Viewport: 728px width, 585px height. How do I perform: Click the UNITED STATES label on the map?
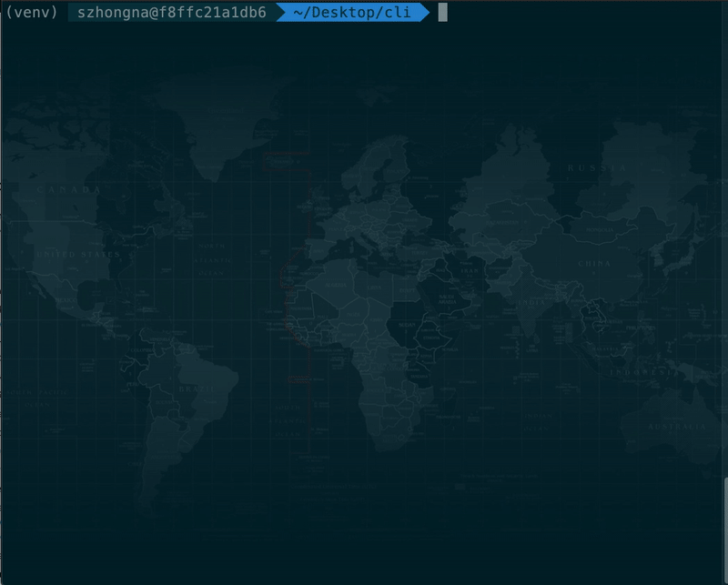(78, 255)
